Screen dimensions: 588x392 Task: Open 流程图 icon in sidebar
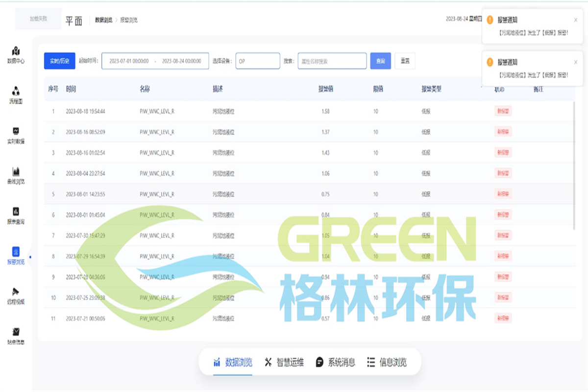click(x=16, y=91)
